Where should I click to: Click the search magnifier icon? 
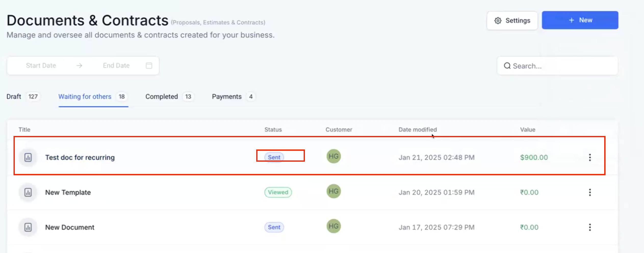[x=507, y=66]
